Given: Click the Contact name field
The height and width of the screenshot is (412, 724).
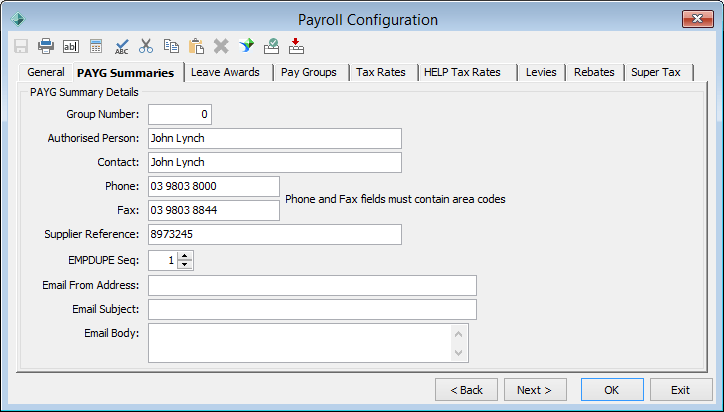Looking at the screenshot, I should click(275, 163).
